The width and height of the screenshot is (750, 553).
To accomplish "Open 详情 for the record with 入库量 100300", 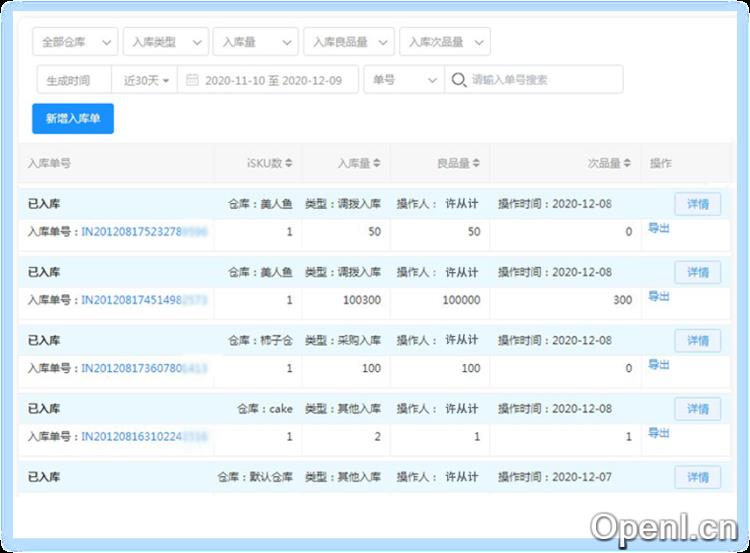I will pos(697,273).
